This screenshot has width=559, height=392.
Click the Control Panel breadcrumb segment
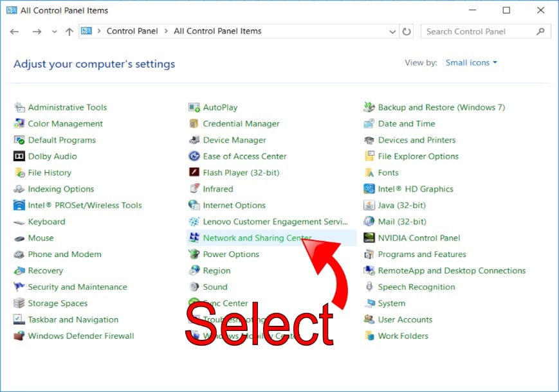(132, 31)
